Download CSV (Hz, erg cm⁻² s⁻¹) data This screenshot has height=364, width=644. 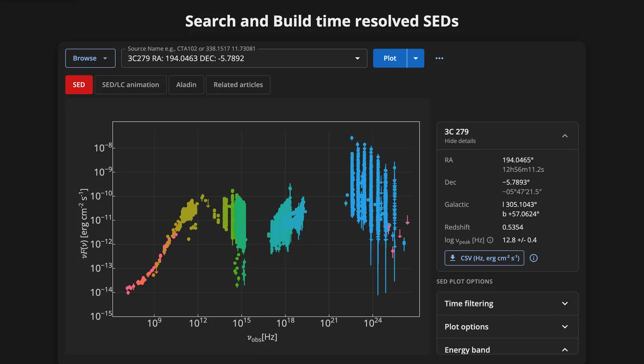[x=484, y=258]
